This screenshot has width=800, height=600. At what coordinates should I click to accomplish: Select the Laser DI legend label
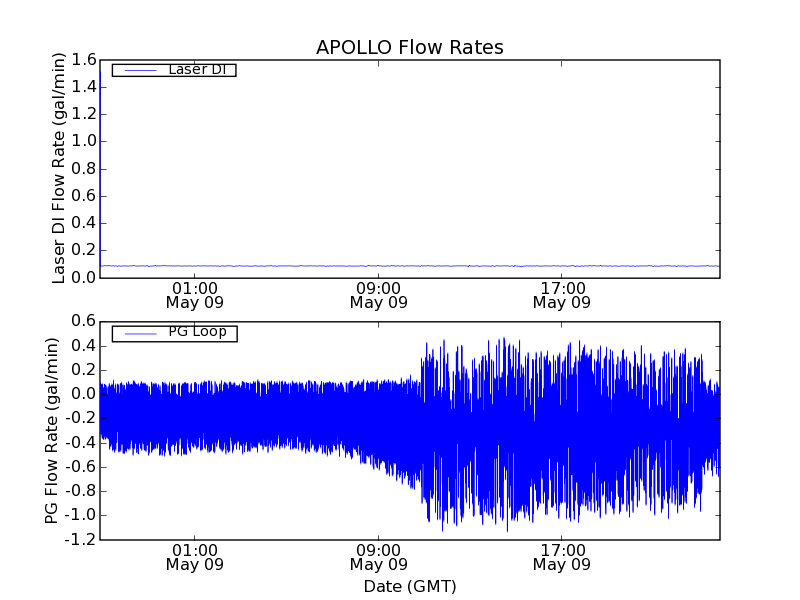coord(200,70)
